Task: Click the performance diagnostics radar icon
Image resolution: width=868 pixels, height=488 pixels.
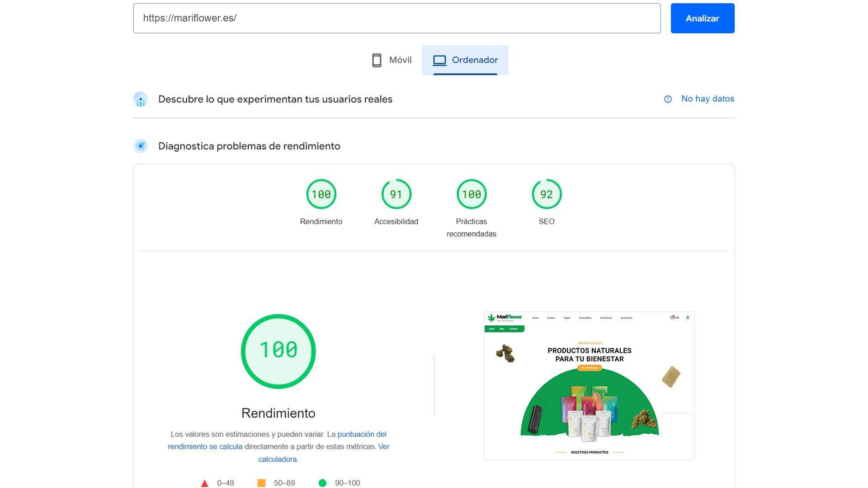Action: coord(141,146)
